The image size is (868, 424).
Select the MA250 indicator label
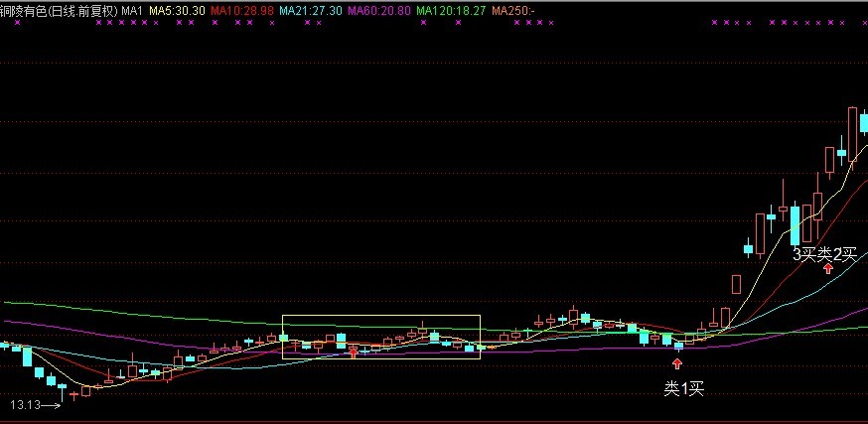[512, 9]
